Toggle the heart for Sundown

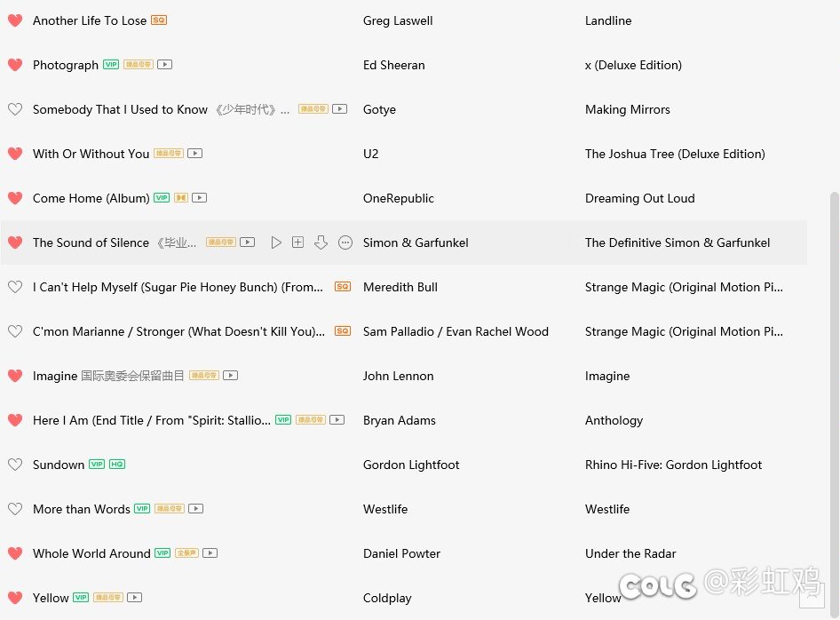click(15, 465)
